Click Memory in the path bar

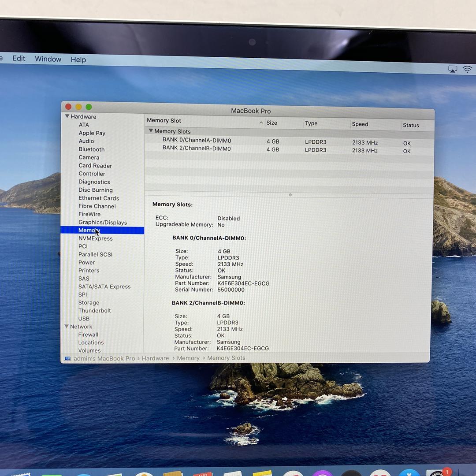click(188, 358)
